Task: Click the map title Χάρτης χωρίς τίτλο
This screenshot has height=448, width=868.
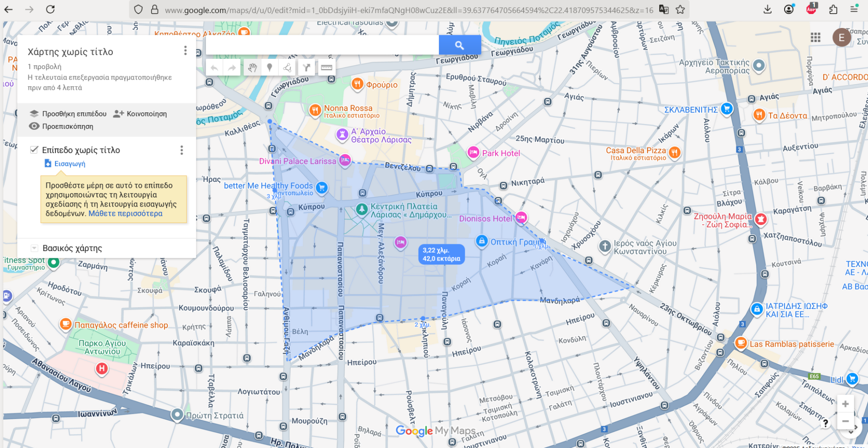Action: (x=70, y=52)
